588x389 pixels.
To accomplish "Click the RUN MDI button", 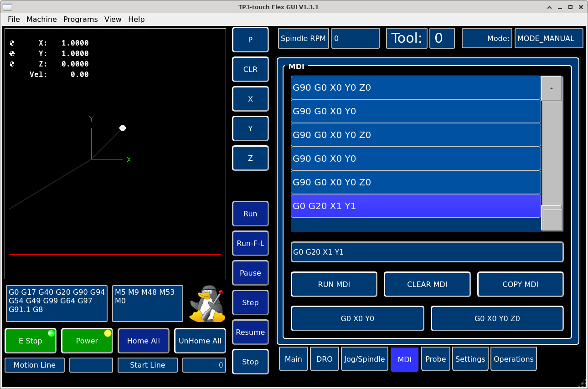I will pos(334,284).
